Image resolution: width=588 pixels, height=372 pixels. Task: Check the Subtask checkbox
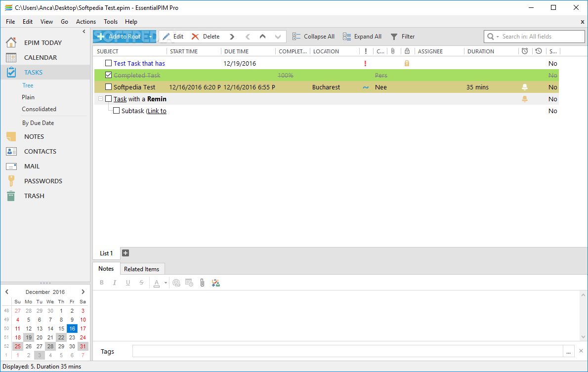click(x=116, y=111)
